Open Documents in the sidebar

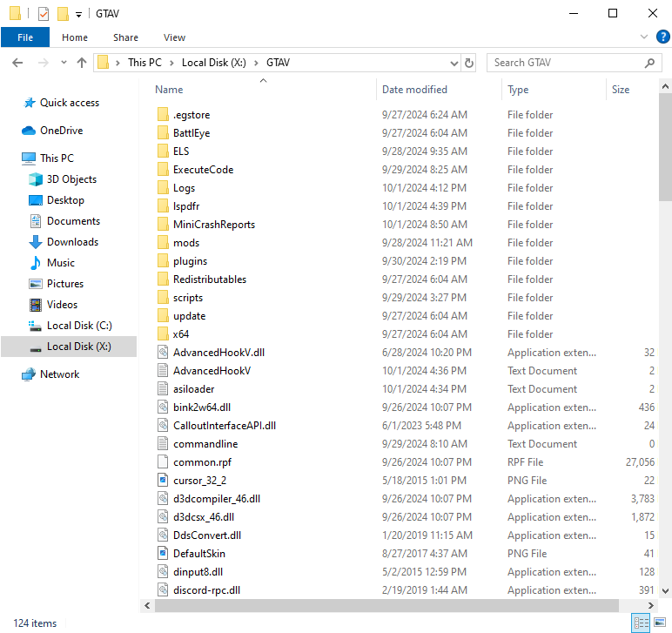(73, 221)
